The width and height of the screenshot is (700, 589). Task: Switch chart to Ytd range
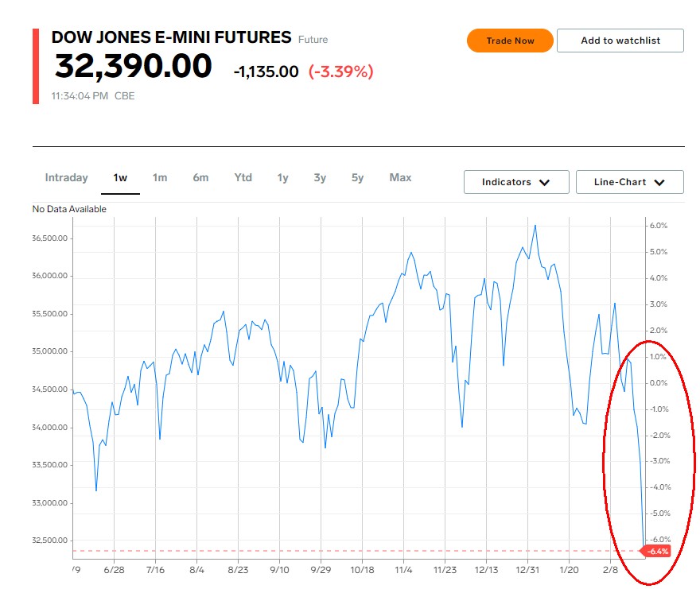click(243, 177)
